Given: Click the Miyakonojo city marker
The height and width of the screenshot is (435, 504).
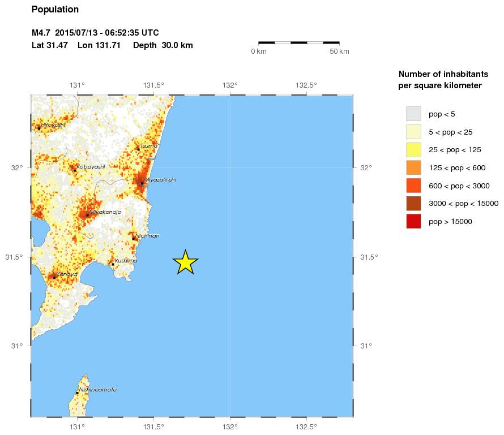Looking at the screenshot, I should [x=87, y=215].
